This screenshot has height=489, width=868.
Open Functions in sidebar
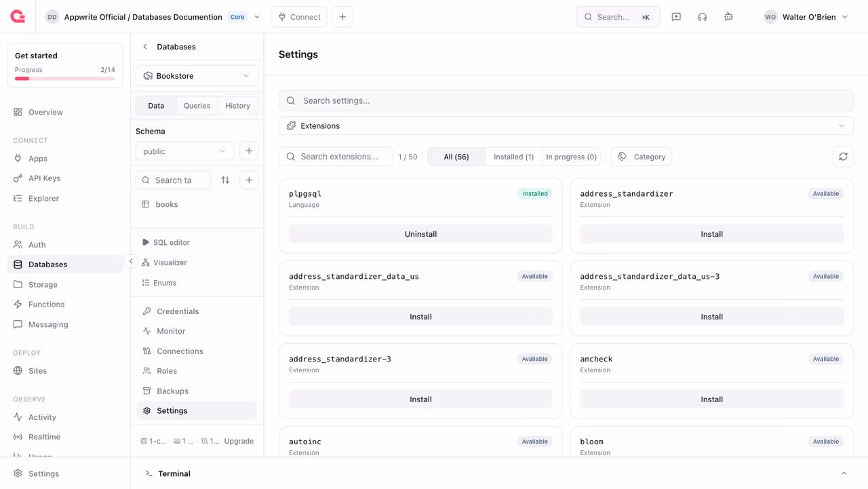coord(65,305)
